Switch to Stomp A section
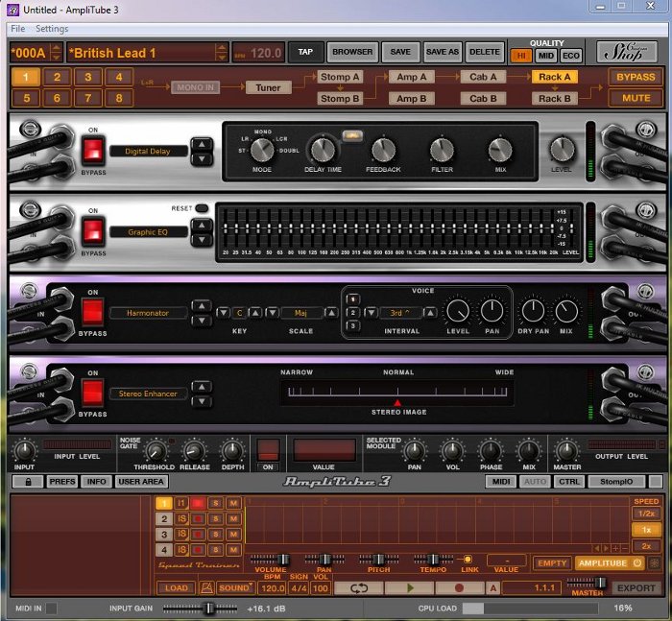This screenshot has height=621, width=672. coord(340,77)
